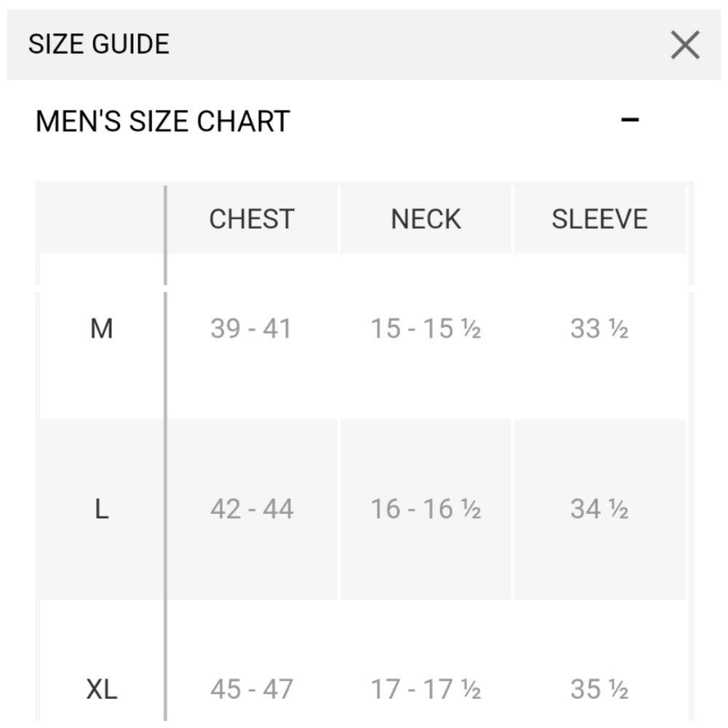
Task: Select the CHEST column header
Action: 252,218
